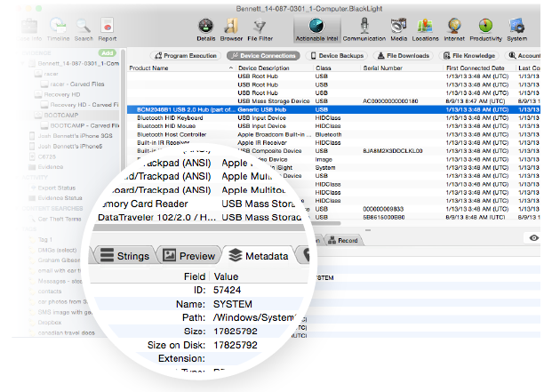This screenshot has height=392, width=544.
Task: Select the BCM2046B1 USB 2.0 Hub row
Action: click(333, 109)
